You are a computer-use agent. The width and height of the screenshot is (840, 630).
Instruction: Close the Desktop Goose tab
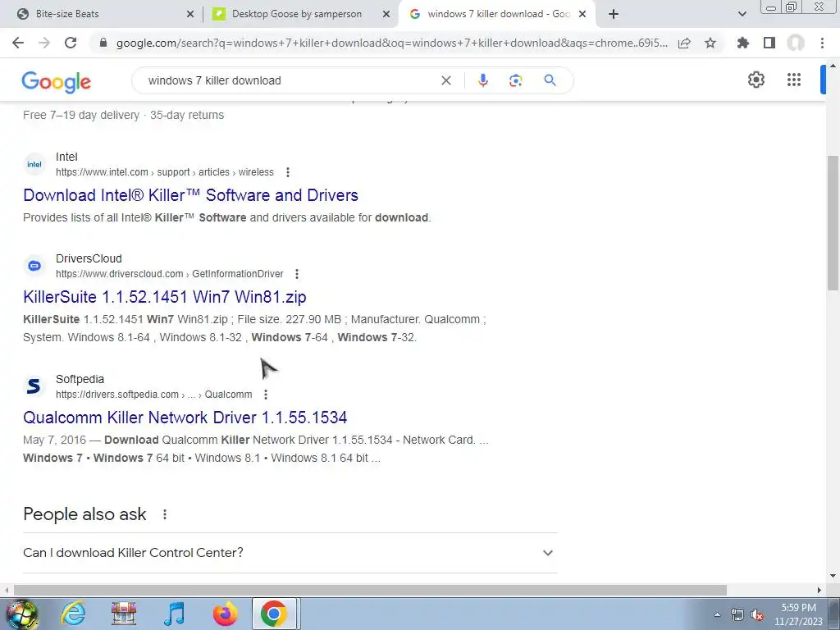point(386,15)
